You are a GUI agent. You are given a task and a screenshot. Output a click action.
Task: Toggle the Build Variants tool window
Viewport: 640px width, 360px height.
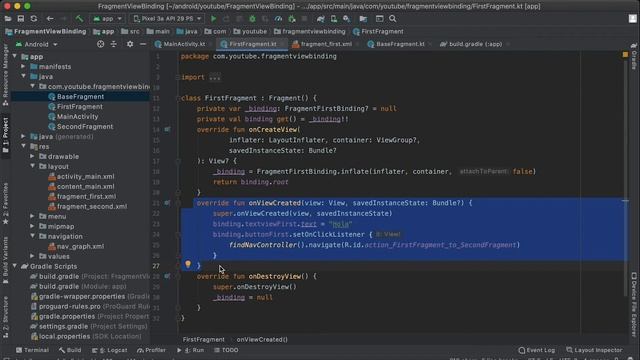coord(5,260)
